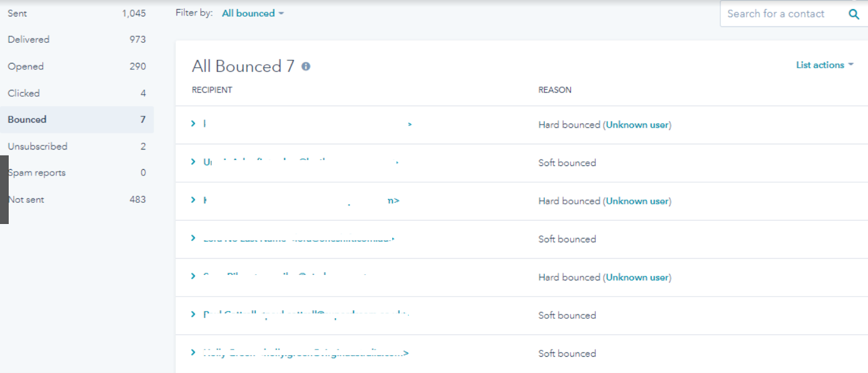
Task: Expand the last recipient row chevron
Action: point(193,352)
